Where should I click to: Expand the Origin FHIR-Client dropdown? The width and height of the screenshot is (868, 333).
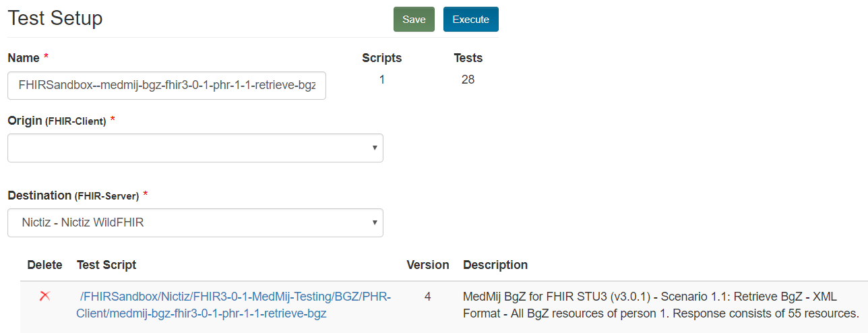click(195, 148)
